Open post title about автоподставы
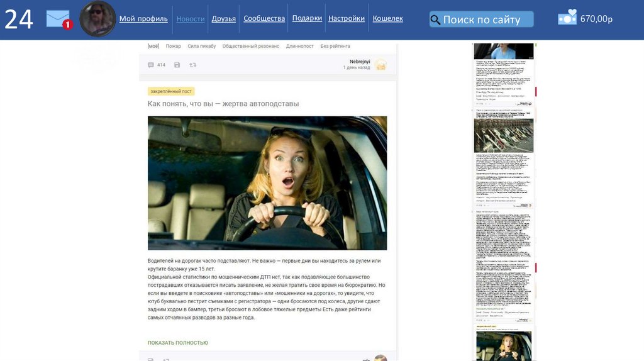This screenshot has width=644, height=361. pyautogui.click(x=223, y=104)
